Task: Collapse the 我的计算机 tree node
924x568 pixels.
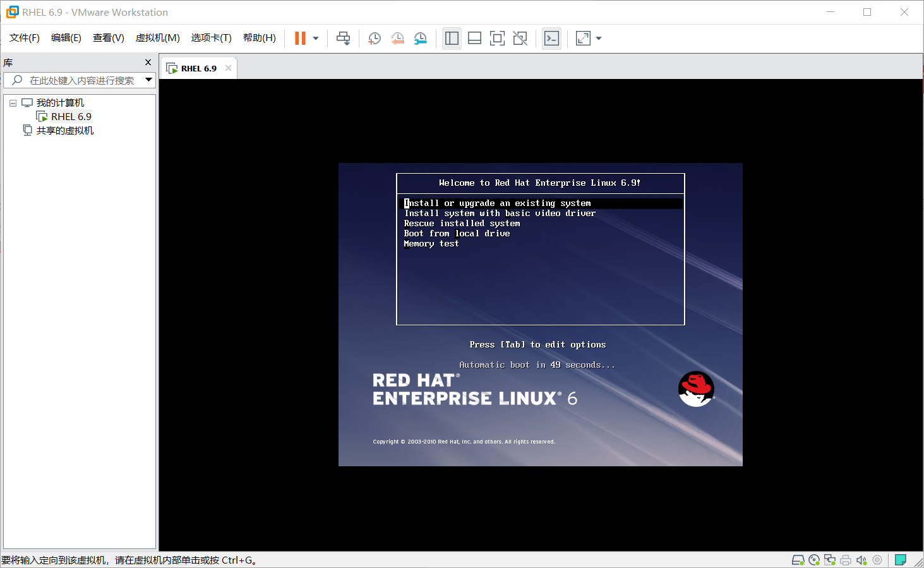Action: pyautogui.click(x=13, y=103)
